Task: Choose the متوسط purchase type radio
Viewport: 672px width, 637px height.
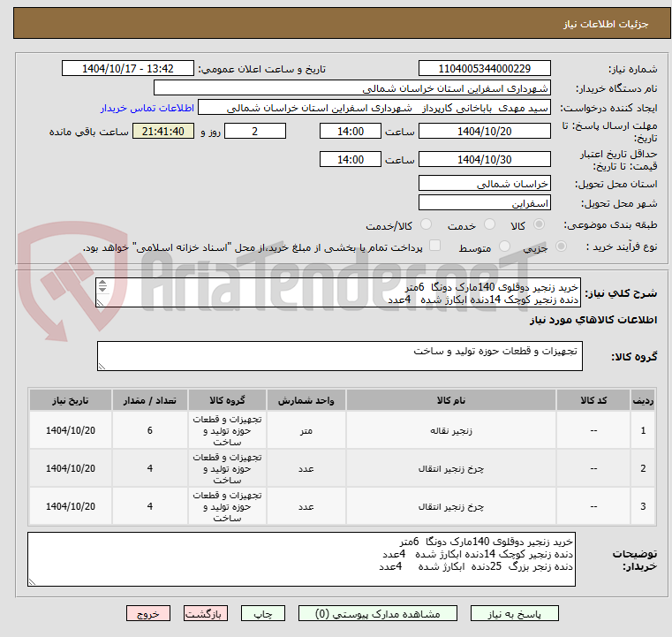Action: (504, 246)
